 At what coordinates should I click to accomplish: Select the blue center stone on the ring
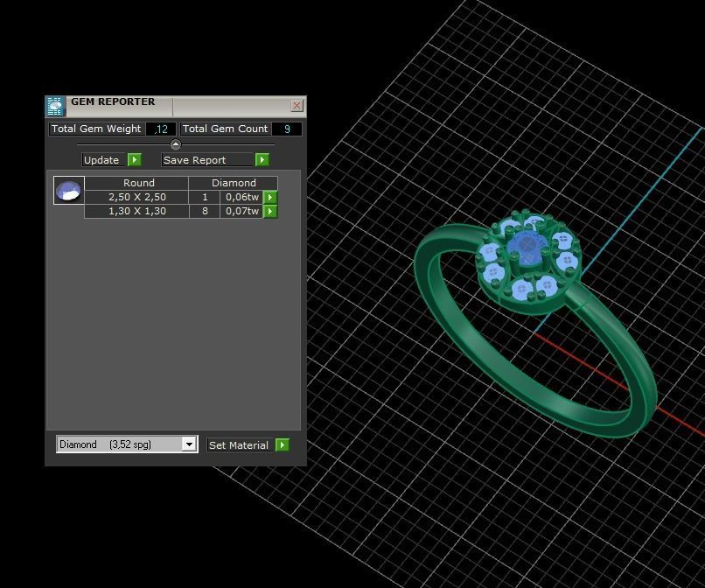coord(526,247)
